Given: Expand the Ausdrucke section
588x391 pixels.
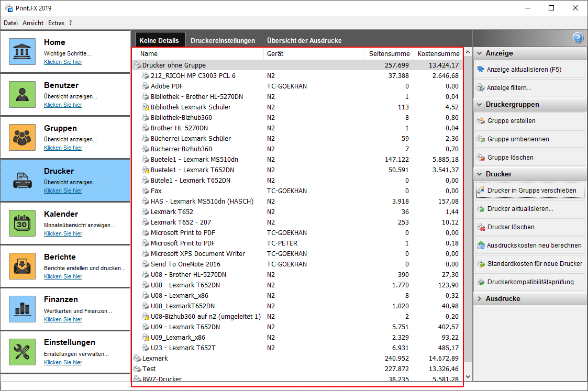Looking at the screenshot, I should coord(479,299).
